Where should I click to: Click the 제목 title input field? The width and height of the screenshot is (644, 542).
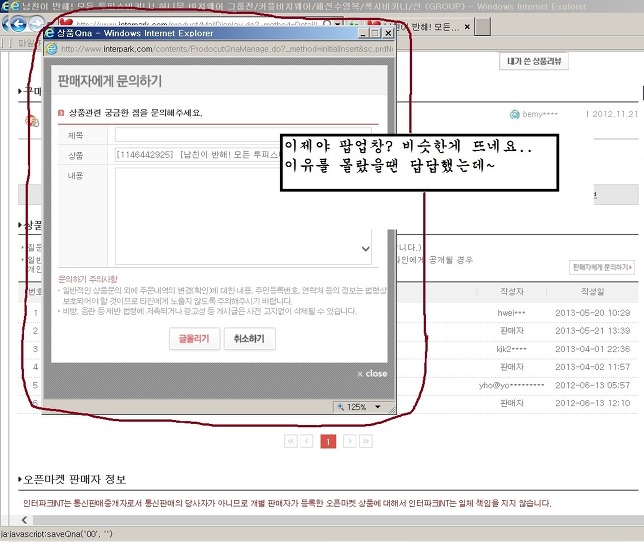pyautogui.click(x=243, y=134)
